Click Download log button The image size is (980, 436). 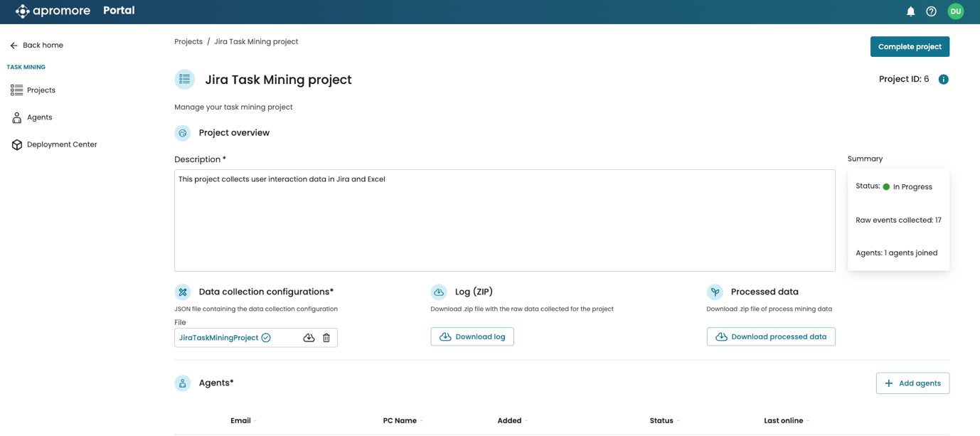(472, 336)
